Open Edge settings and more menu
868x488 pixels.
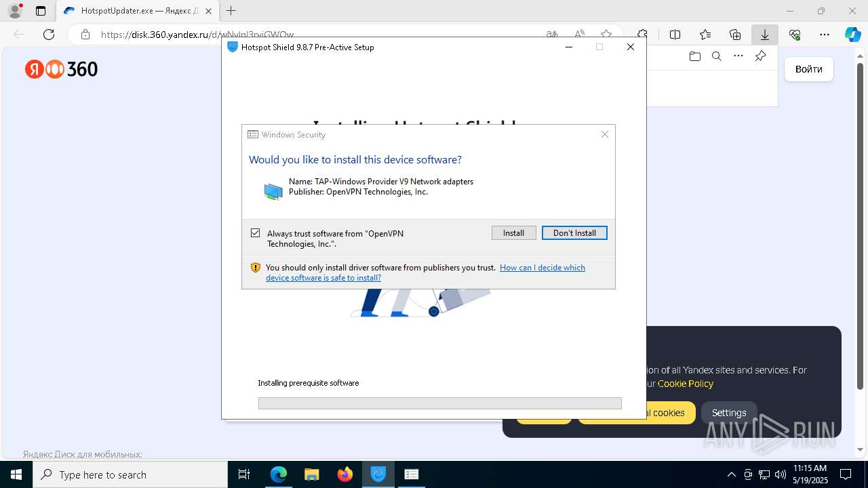(x=825, y=35)
